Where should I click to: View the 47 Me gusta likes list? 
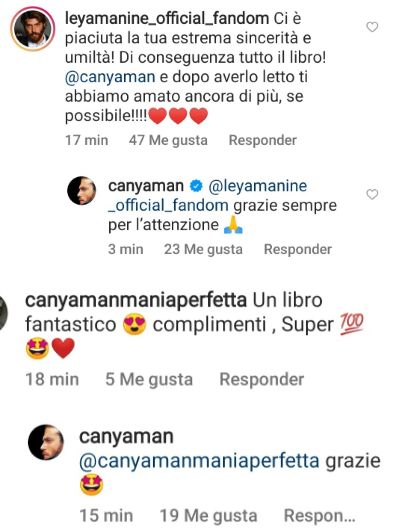click(168, 141)
